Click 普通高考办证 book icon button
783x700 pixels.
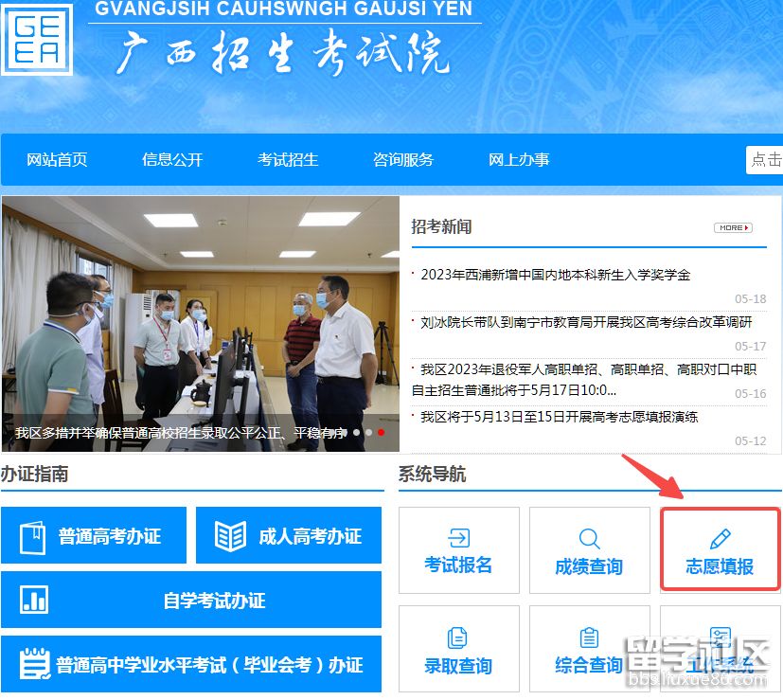pyautogui.click(x=94, y=536)
